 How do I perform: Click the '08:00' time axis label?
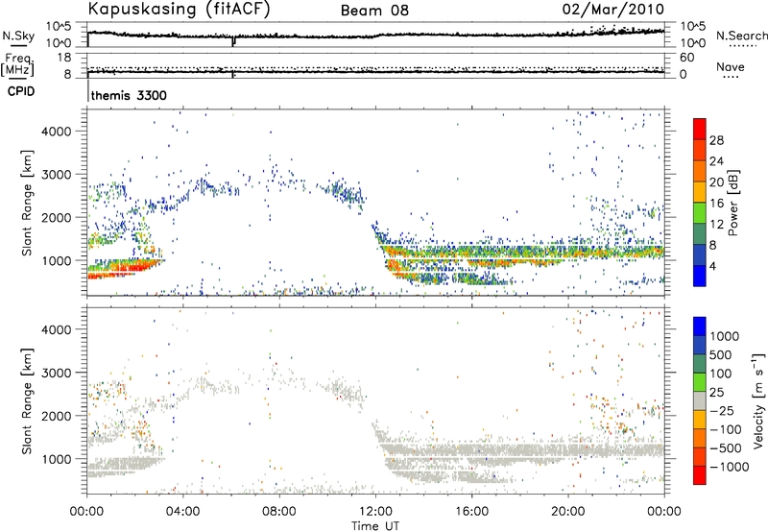click(279, 512)
